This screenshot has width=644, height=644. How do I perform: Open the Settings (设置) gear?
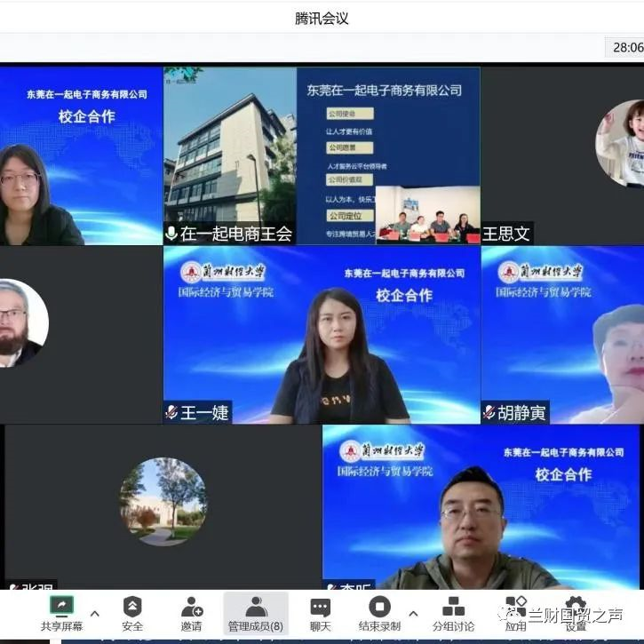576,607
